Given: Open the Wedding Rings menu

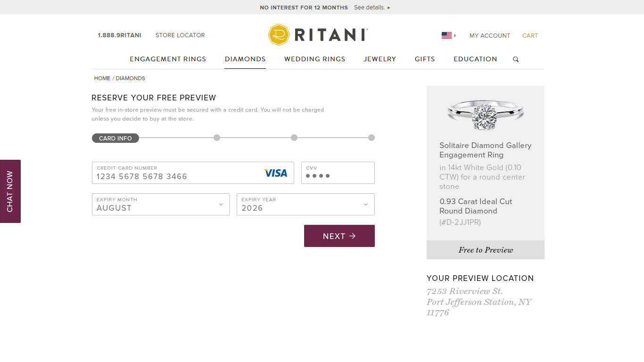Looking at the screenshot, I should coord(314,59).
